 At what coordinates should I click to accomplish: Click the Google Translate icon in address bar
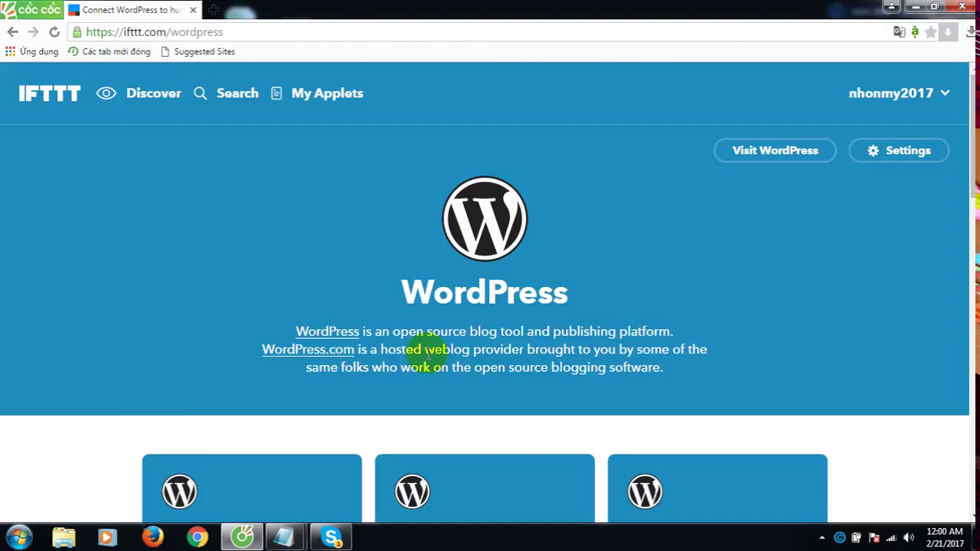(900, 32)
